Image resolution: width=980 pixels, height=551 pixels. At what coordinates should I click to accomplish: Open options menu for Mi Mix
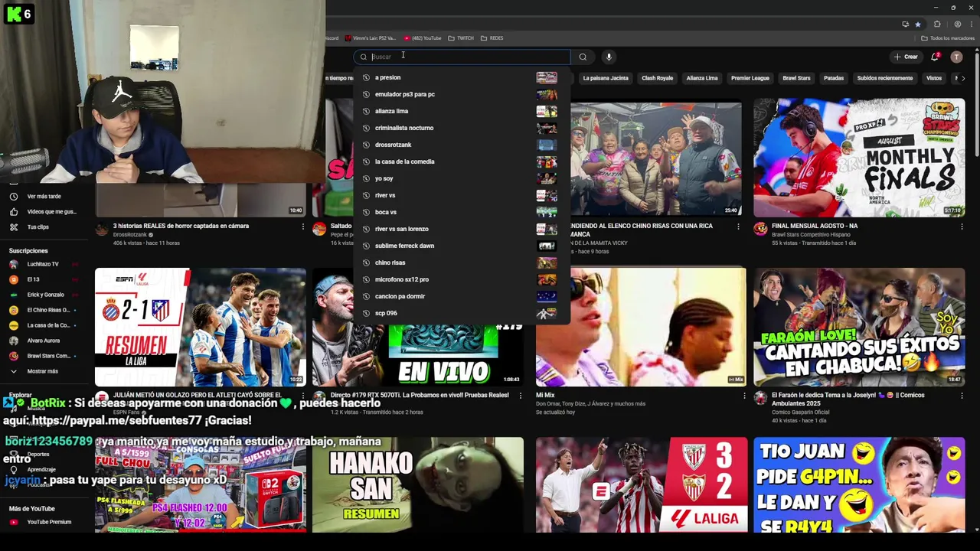tap(744, 396)
